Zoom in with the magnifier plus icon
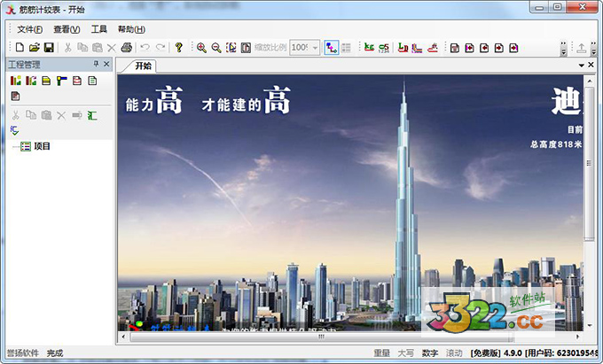Viewport: 603px width, 364px height. 201,48
